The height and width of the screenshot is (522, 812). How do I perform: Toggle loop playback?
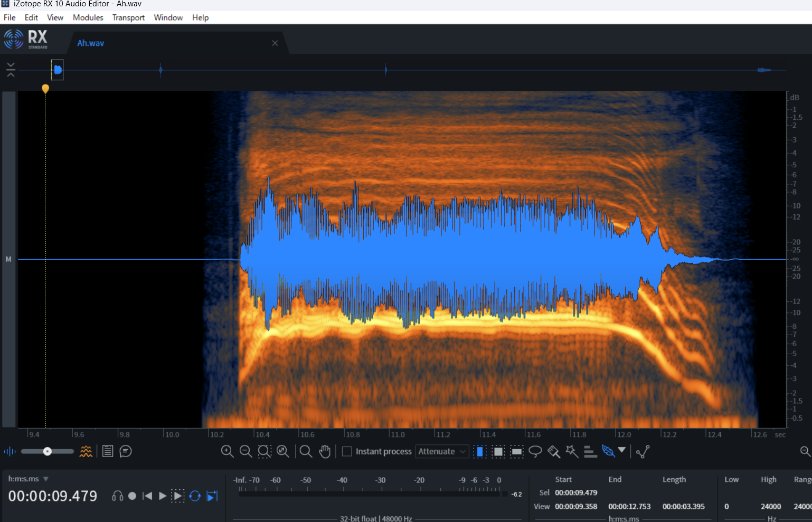195,496
